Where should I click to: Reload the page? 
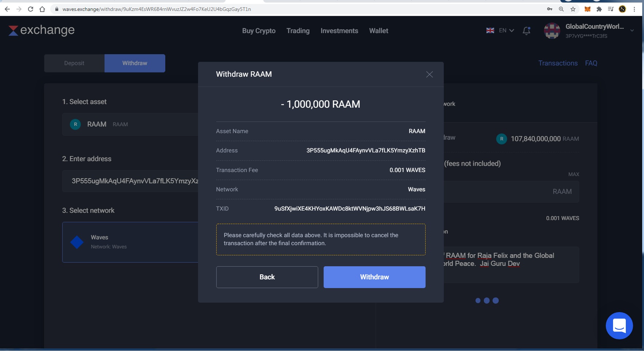click(x=31, y=9)
